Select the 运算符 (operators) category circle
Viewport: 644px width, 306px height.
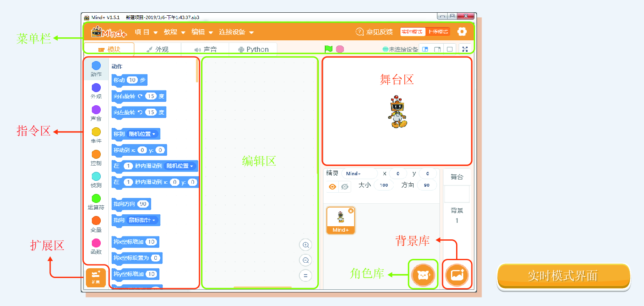96,198
